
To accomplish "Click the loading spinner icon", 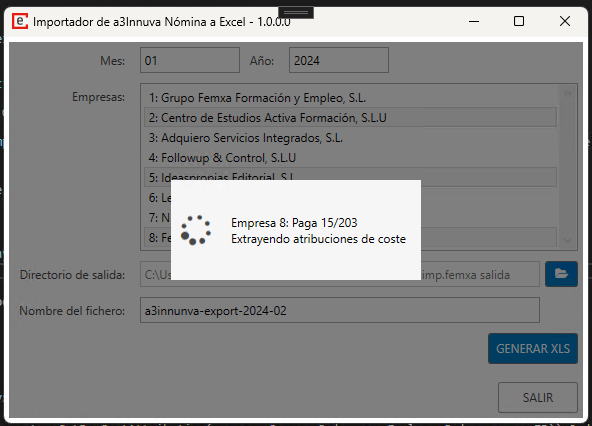I will click(x=196, y=230).
